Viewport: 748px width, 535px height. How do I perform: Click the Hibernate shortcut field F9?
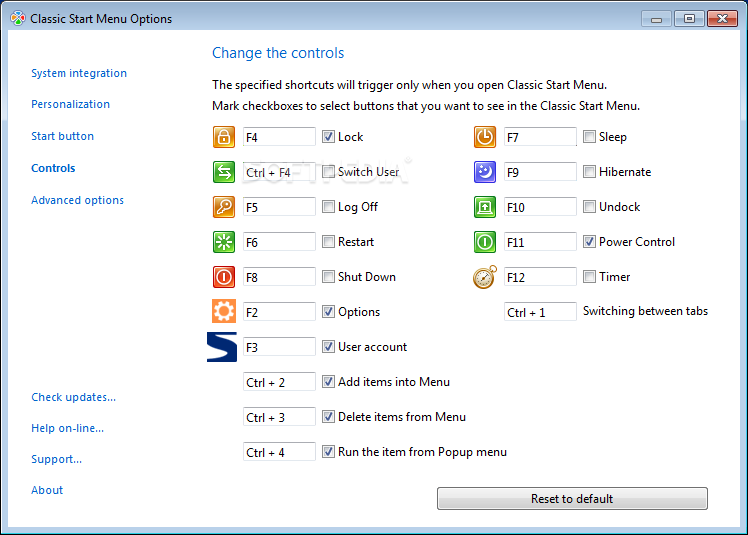point(540,172)
